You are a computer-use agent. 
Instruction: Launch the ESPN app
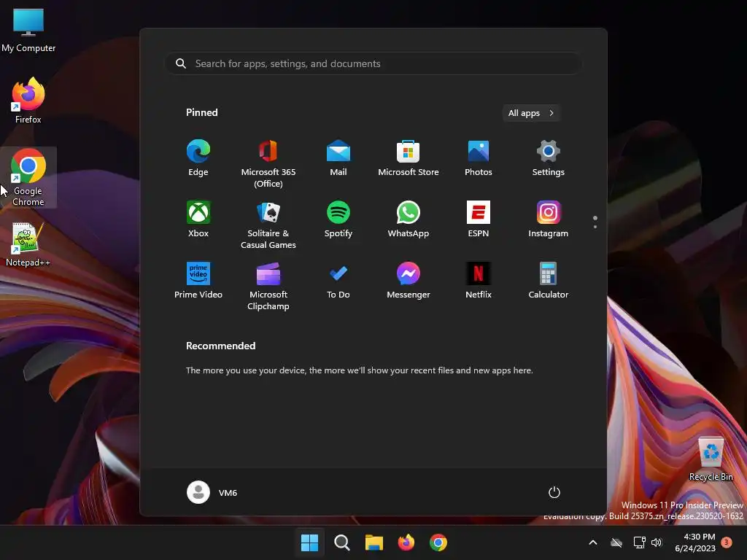[479, 219]
